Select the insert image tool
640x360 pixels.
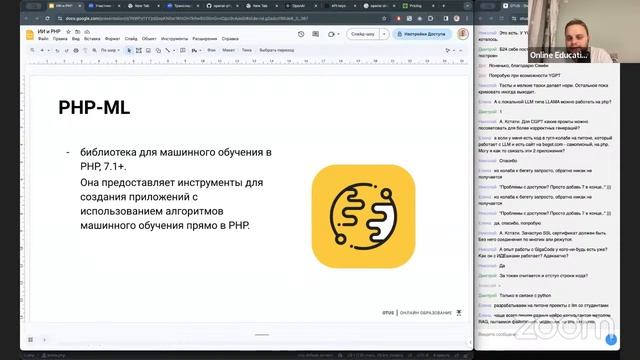(148, 50)
